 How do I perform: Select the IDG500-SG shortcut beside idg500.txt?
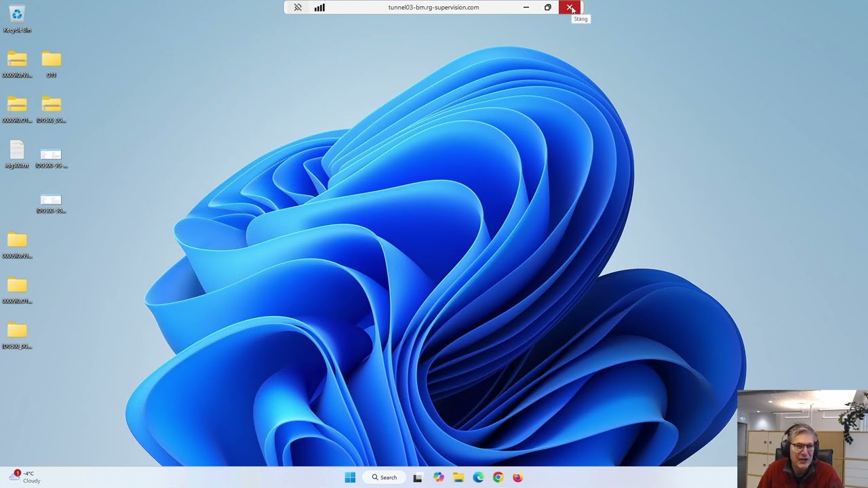(x=51, y=158)
